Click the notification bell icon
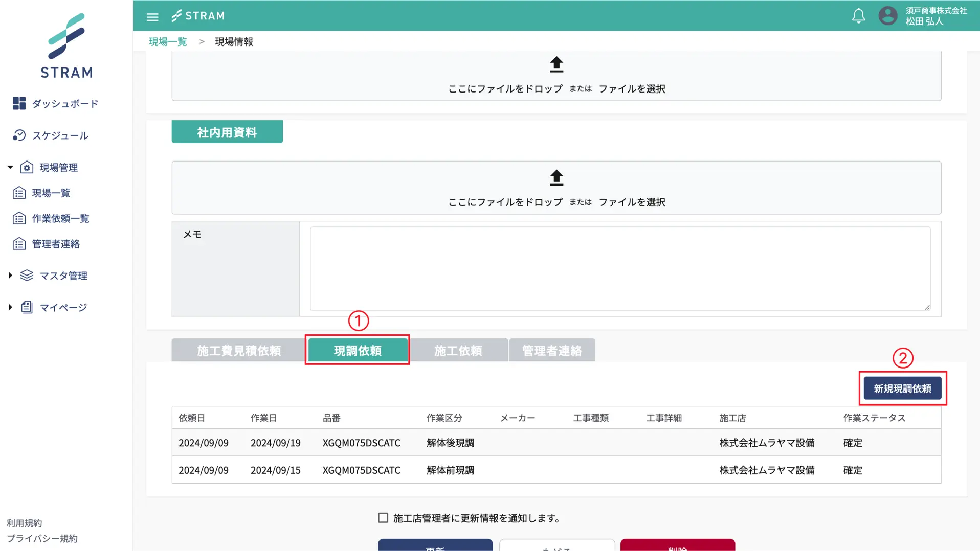This screenshot has height=551, width=980. pyautogui.click(x=858, y=16)
